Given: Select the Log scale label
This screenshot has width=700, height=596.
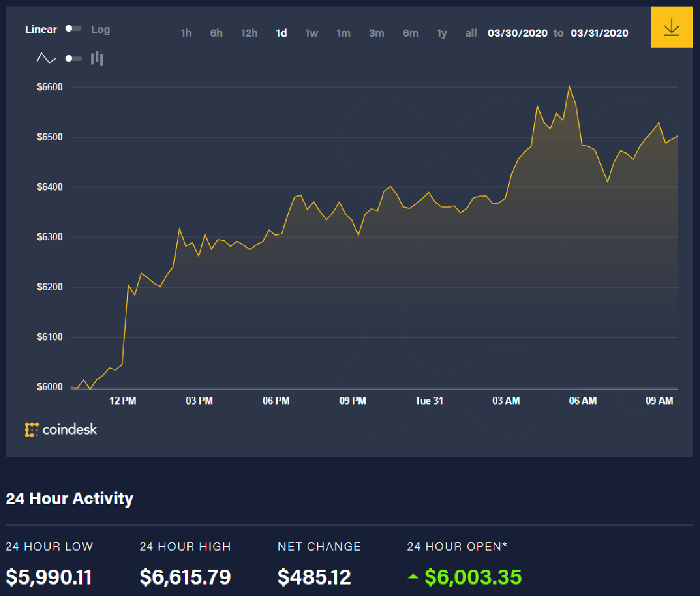Looking at the screenshot, I should coord(101,30).
